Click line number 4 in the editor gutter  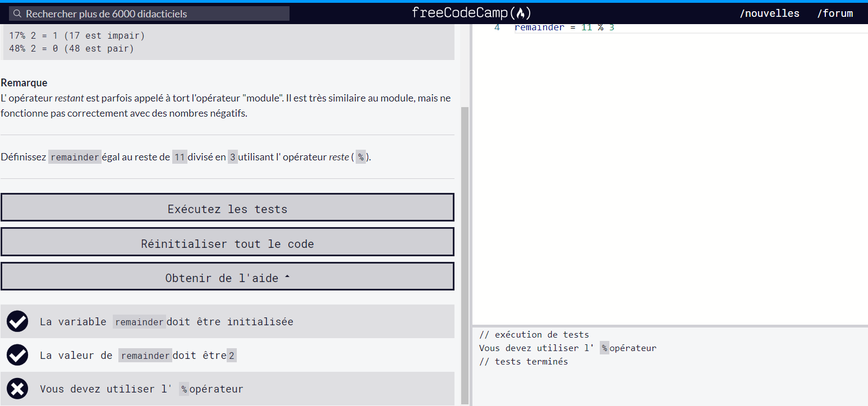click(497, 27)
